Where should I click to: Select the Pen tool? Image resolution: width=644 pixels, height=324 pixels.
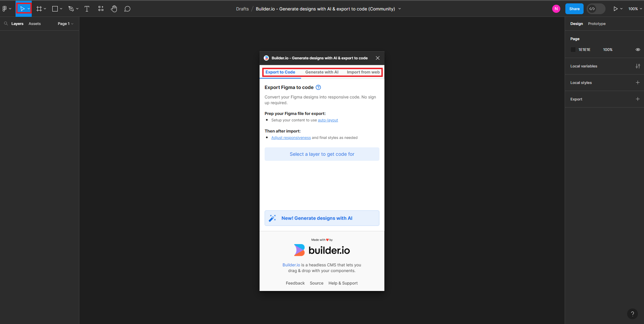pyautogui.click(x=71, y=9)
